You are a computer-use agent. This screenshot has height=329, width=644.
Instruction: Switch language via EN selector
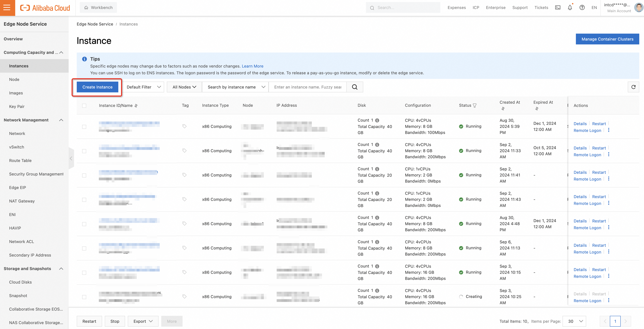pyautogui.click(x=594, y=7)
